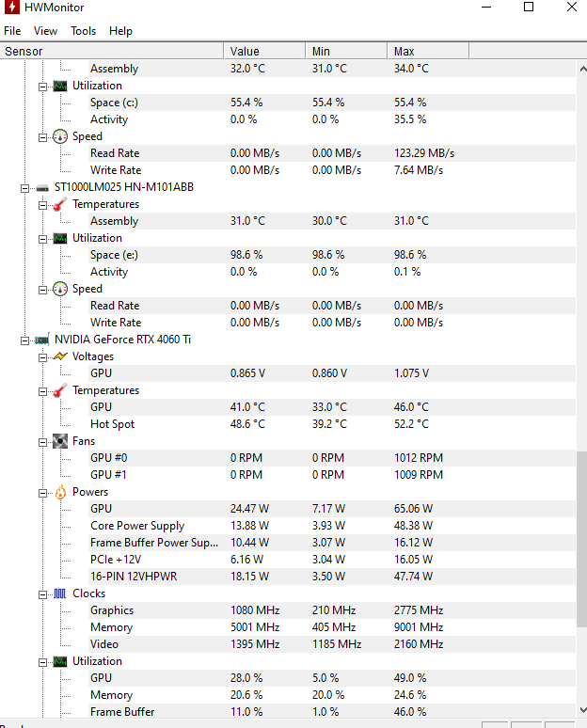Click the flame icon beside Powers
This screenshot has width=587, height=728.
60,492
